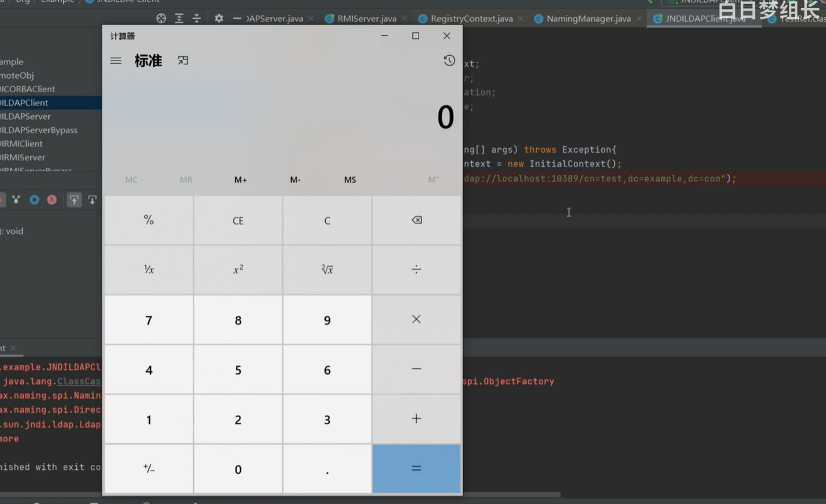The width and height of the screenshot is (826, 504).
Task: Click the MS memory store button
Action: point(350,180)
